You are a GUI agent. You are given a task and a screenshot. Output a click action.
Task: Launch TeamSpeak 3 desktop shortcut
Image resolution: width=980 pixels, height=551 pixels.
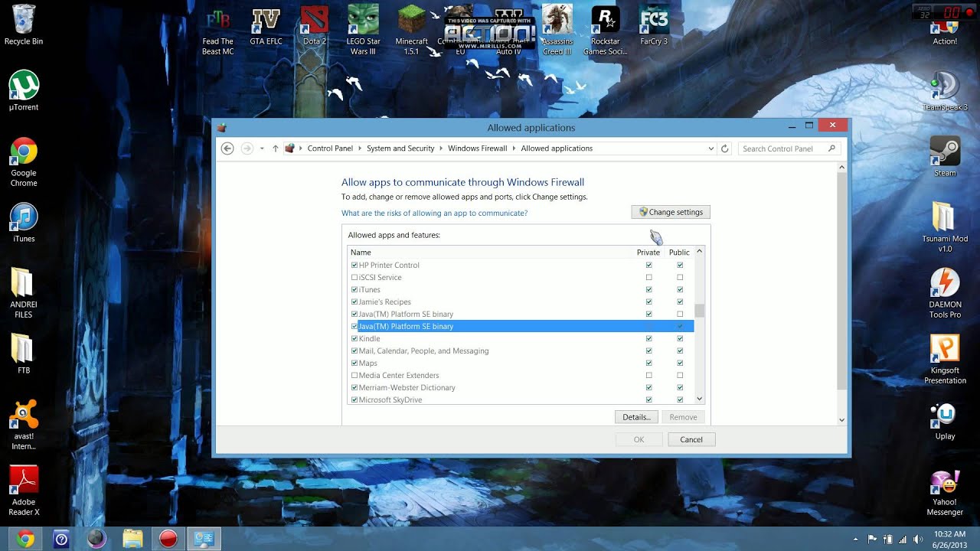(x=945, y=90)
